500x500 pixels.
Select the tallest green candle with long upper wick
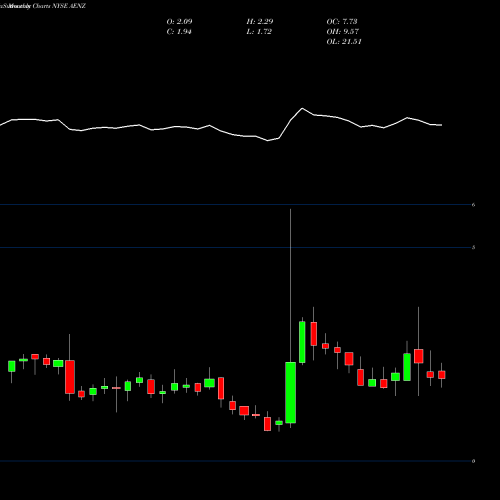coord(291,392)
